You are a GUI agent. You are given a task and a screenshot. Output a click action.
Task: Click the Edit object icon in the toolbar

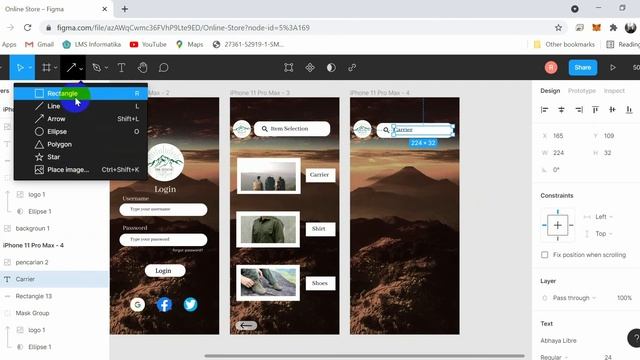(x=289, y=68)
